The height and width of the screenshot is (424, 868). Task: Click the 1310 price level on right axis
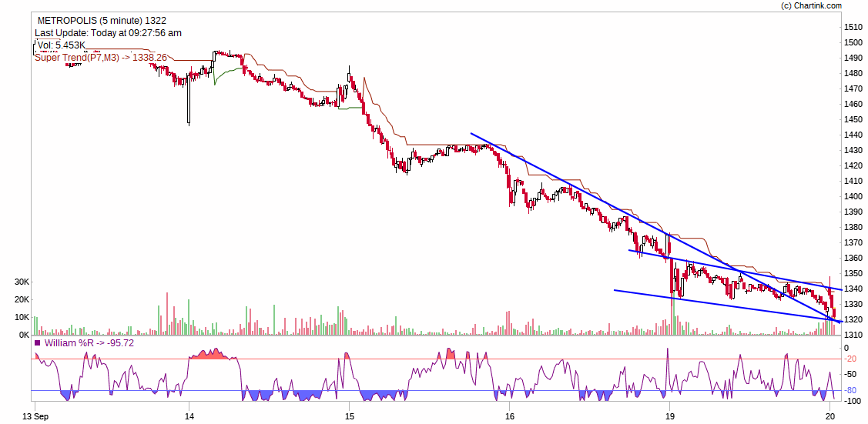(x=853, y=335)
